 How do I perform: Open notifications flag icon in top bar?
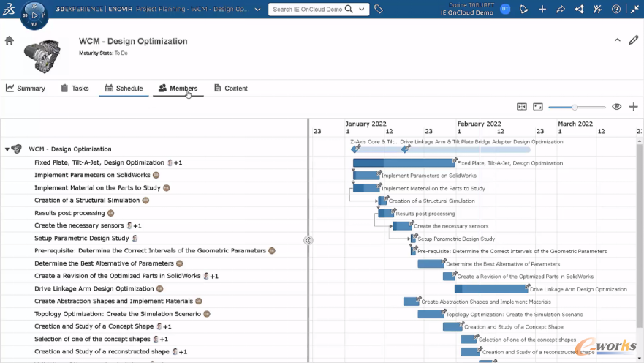coord(523,9)
